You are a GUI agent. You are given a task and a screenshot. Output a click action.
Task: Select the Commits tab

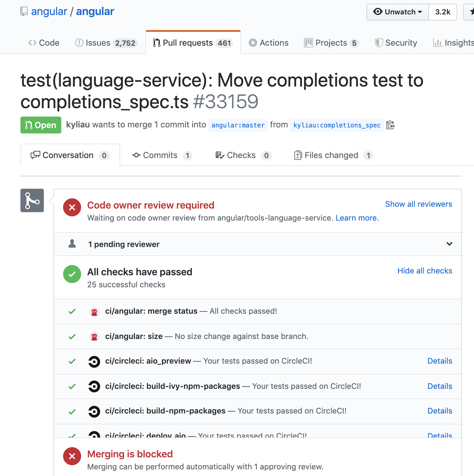[162, 155]
